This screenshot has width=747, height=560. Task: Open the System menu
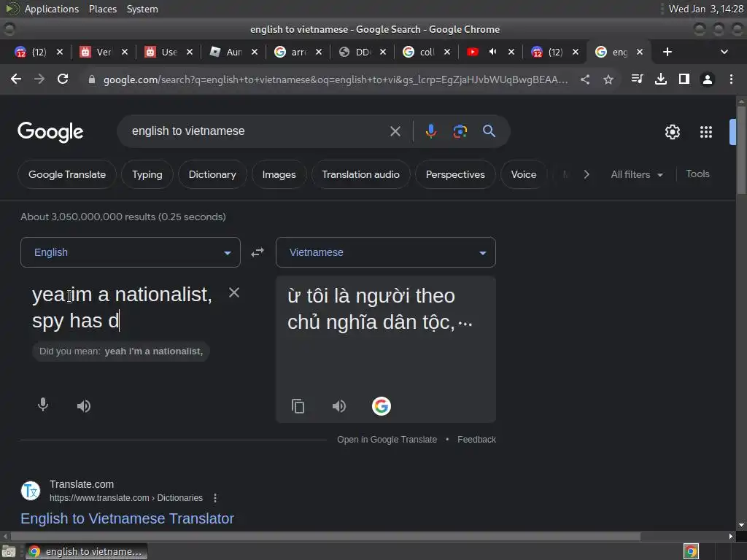tap(142, 9)
